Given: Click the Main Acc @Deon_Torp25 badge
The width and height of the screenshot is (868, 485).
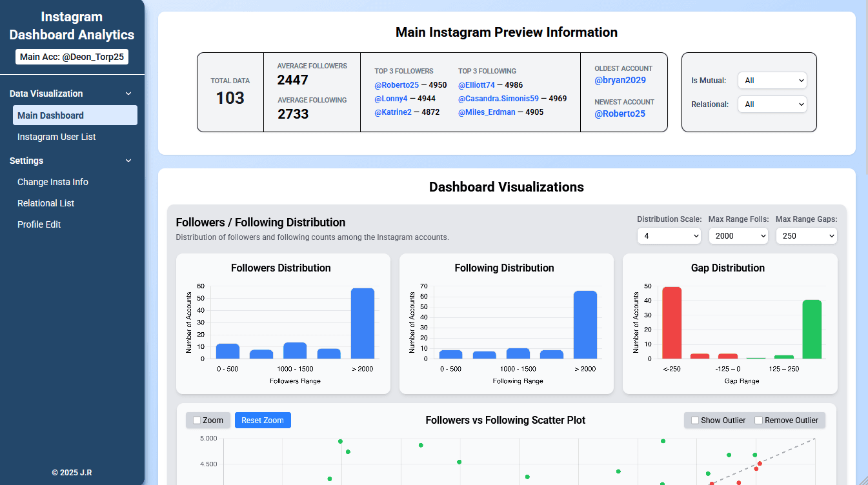Looking at the screenshot, I should click(x=72, y=56).
